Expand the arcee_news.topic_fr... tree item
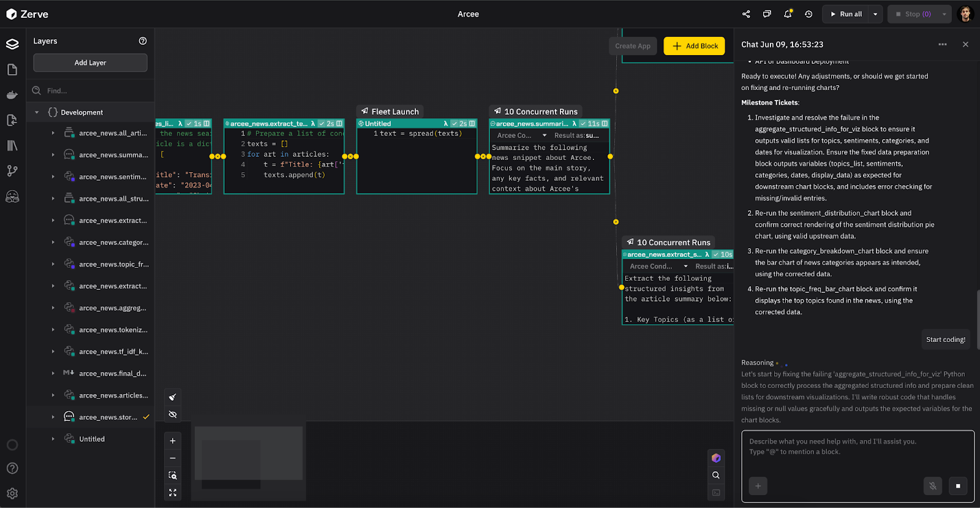Viewport: 980px width, 508px height. point(53,264)
